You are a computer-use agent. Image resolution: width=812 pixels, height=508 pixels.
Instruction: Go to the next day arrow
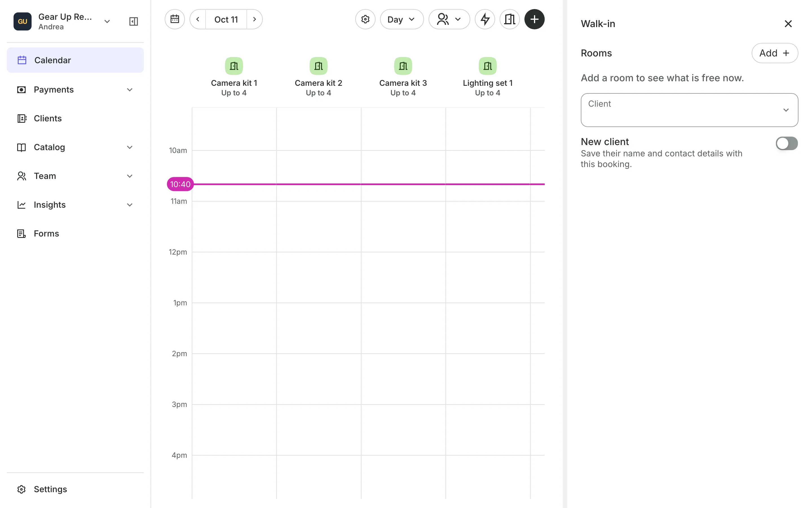pyautogui.click(x=254, y=19)
